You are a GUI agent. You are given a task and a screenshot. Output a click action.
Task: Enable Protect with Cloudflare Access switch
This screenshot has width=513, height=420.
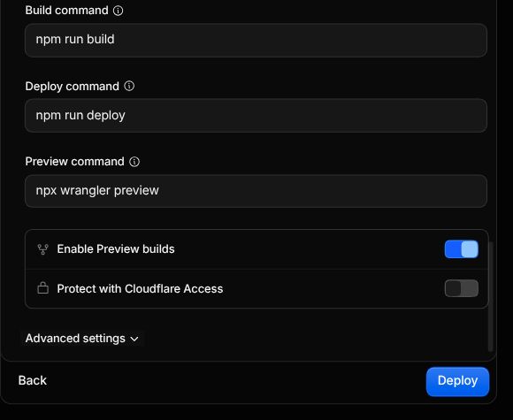coord(462,288)
